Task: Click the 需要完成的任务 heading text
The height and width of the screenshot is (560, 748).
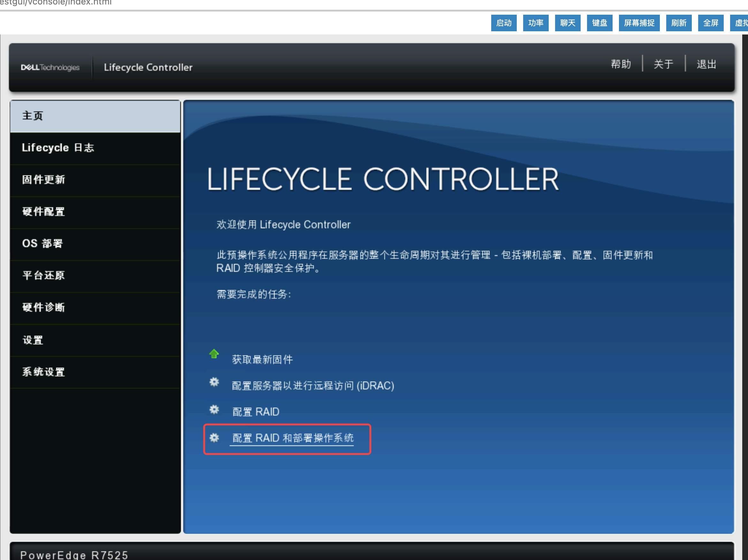Action: click(254, 294)
